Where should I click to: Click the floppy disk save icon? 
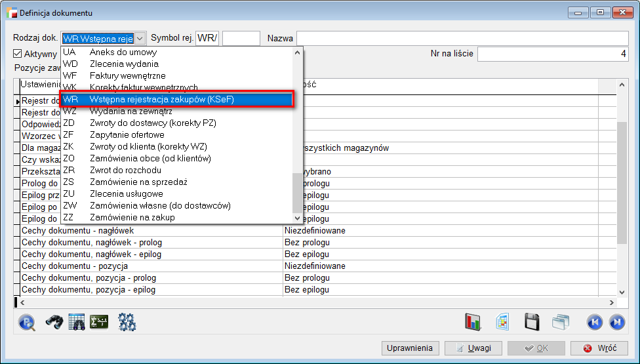coord(532,321)
